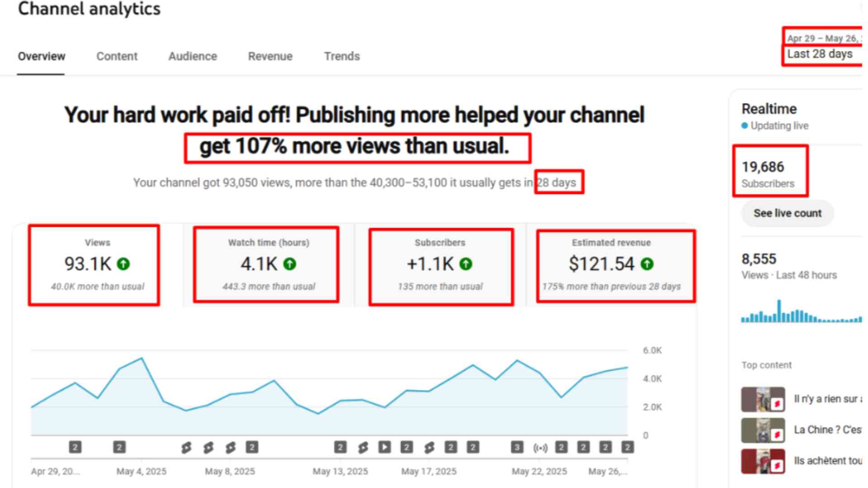Click the live stream marker icon below chart
The image size is (868, 488).
point(540,448)
